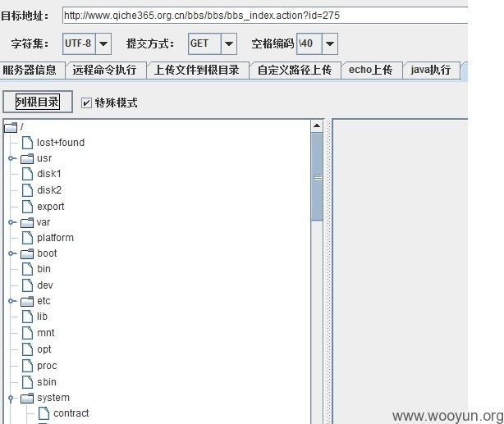Select the opt entry text

pos(44,349)
